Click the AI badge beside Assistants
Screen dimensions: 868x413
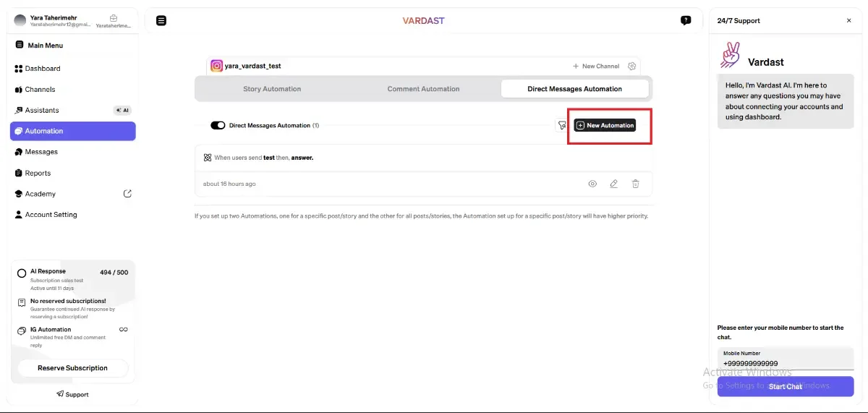pos(122,111)
